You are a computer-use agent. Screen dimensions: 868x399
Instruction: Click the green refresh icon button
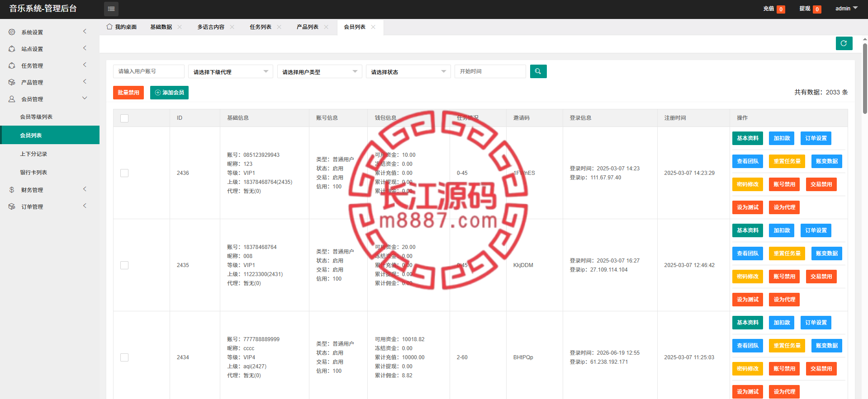coord(844,43)
